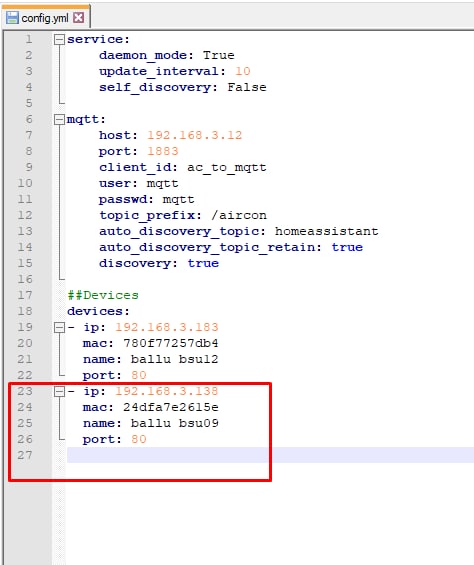Click the mac value 24dfa7e2615e

(x=170, y=407)
